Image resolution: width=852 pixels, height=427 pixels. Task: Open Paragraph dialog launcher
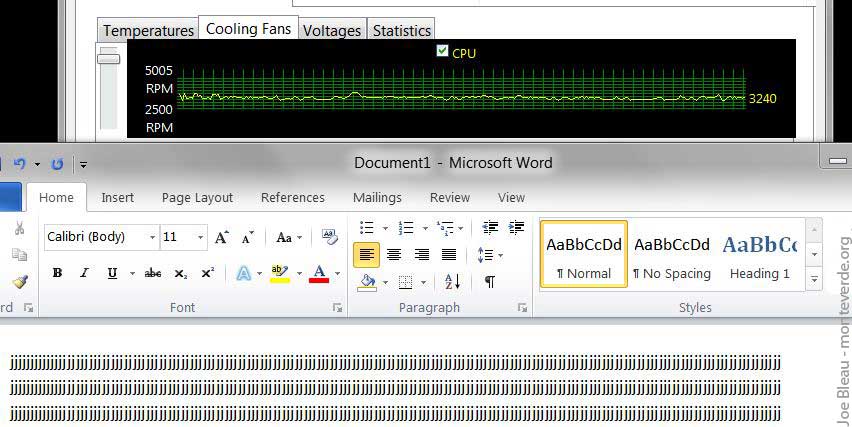coord(522,308)
